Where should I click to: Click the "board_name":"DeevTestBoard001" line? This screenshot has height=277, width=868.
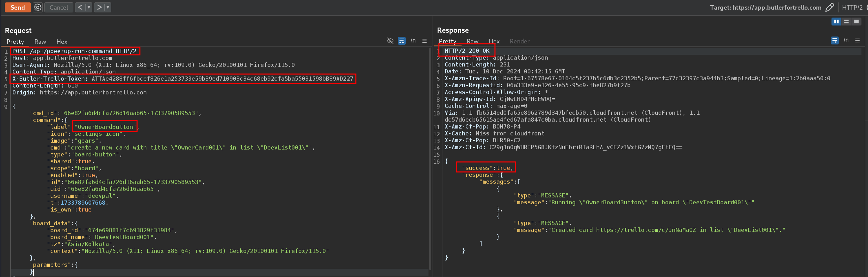pyautogui.click(x=102, y=237)
